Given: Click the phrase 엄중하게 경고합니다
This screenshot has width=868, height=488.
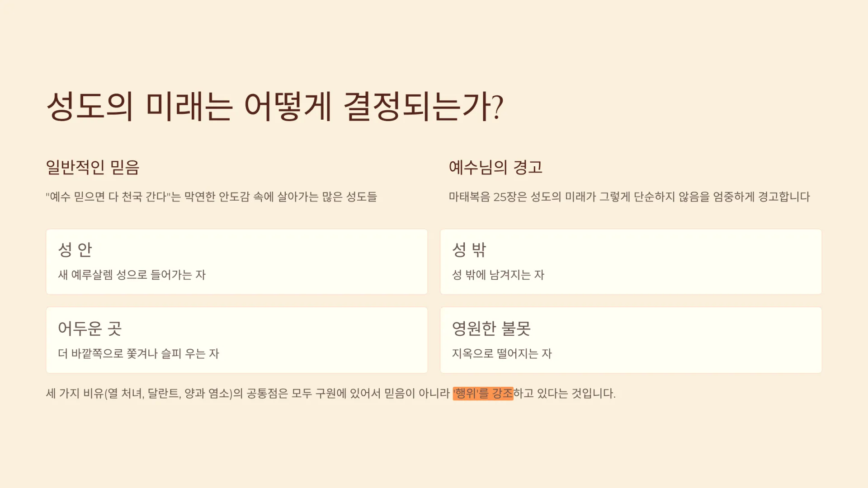Looking at the screenshot, I should click(761, 197).
